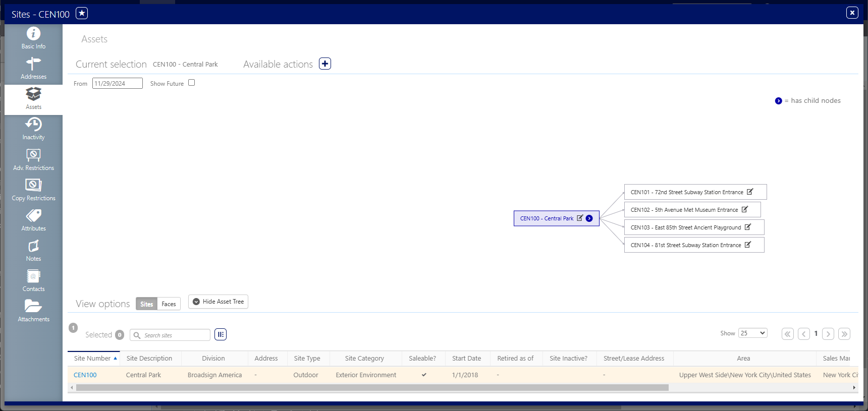Screen dimensions: 868x411
Task: Edit CEN101 - 72nd Street Subway Station Entrance
Action: 750,192
